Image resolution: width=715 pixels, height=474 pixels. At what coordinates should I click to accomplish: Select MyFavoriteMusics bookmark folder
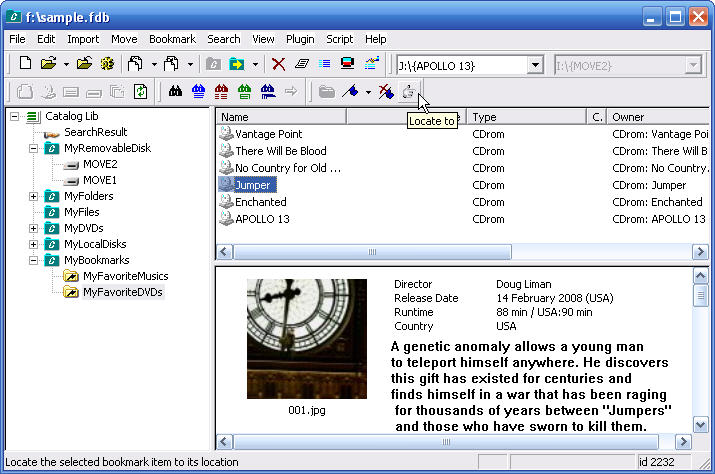point(125,276)
